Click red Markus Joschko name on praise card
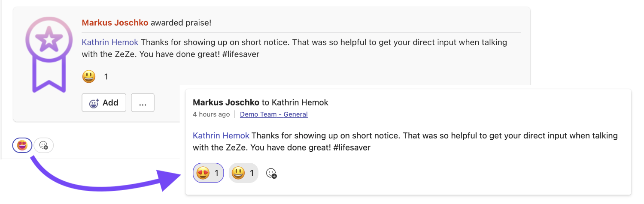Screen dimensions: 644x204 click(115, 23)
